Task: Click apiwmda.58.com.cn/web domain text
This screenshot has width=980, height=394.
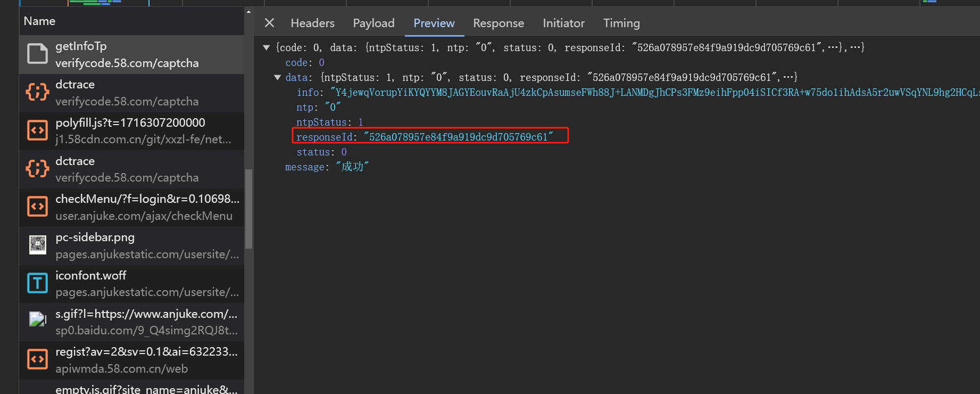Action: coord(121,368)
